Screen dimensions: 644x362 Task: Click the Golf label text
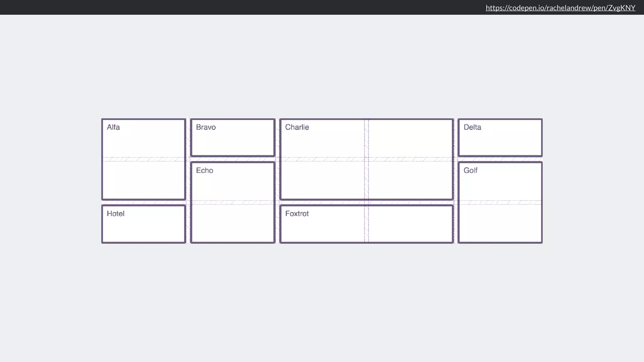click(x=470, y=170)
